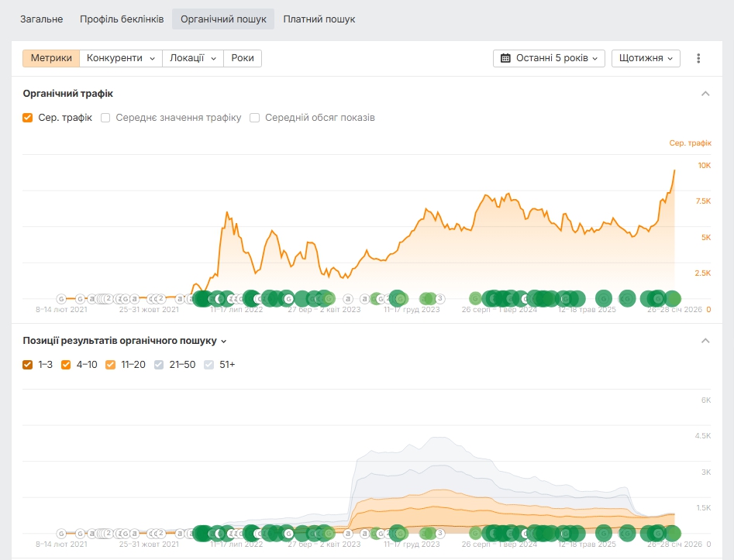Click the first G marker on the positions chart timeline
Screen dimensions: 734x560
pyautogui.click(x=61, y=533)
